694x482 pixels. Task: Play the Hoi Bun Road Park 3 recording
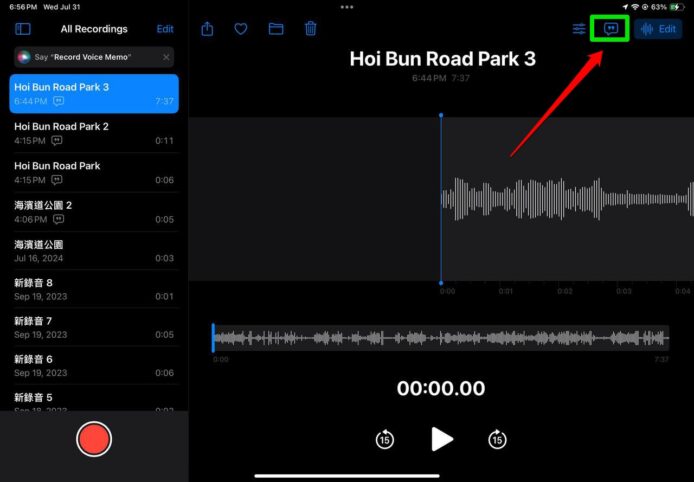point(441,439)
